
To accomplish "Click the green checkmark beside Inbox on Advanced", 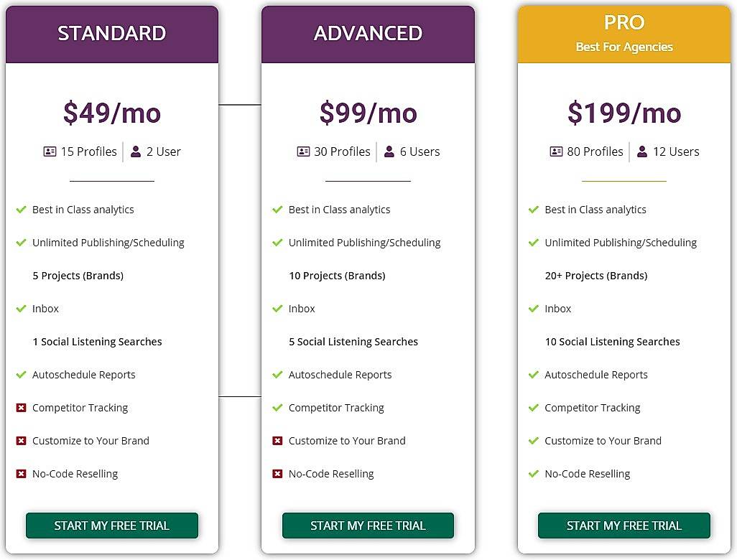I will 277,309.
